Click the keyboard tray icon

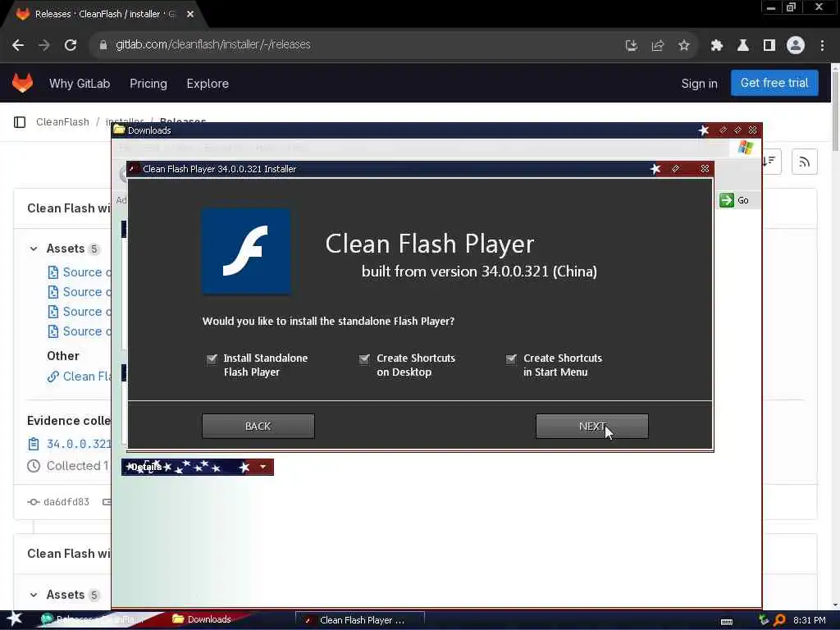727,621
